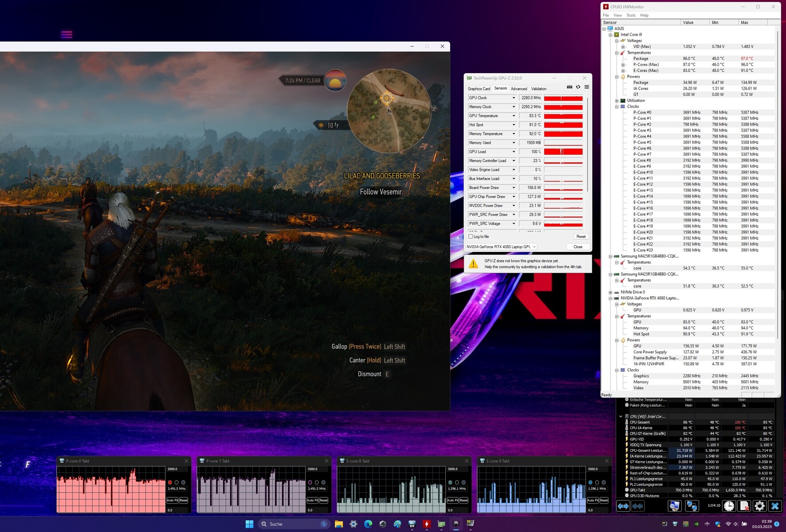Image resolution: width=786 pixels, height=532 pixels.
Task: Expand NVMe Drive 0 node
Action: pos(610,292)
